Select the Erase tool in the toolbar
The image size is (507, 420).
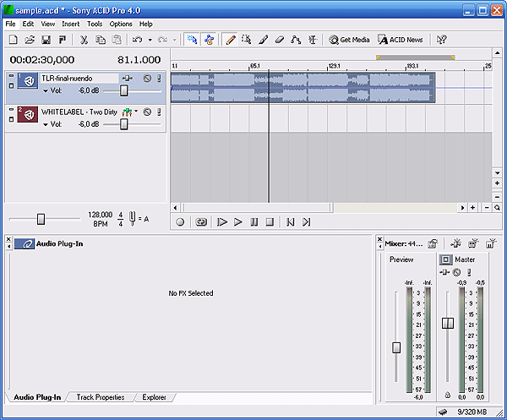coord(280,40)
